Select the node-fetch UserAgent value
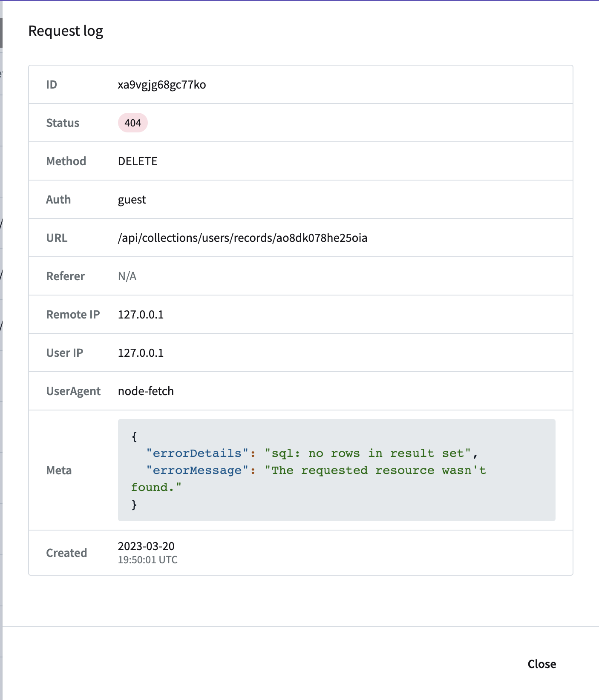The image size is (599, 700). coord(146,391)
